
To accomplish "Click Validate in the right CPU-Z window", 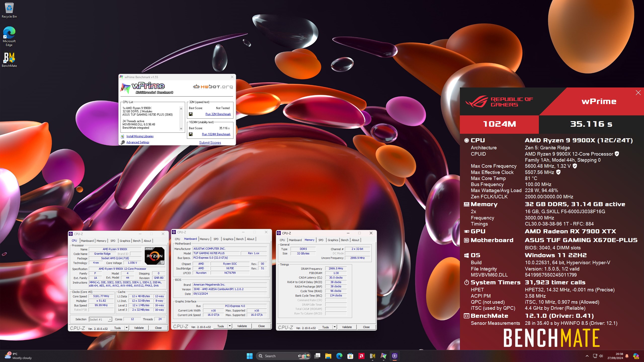I will 347,327.
